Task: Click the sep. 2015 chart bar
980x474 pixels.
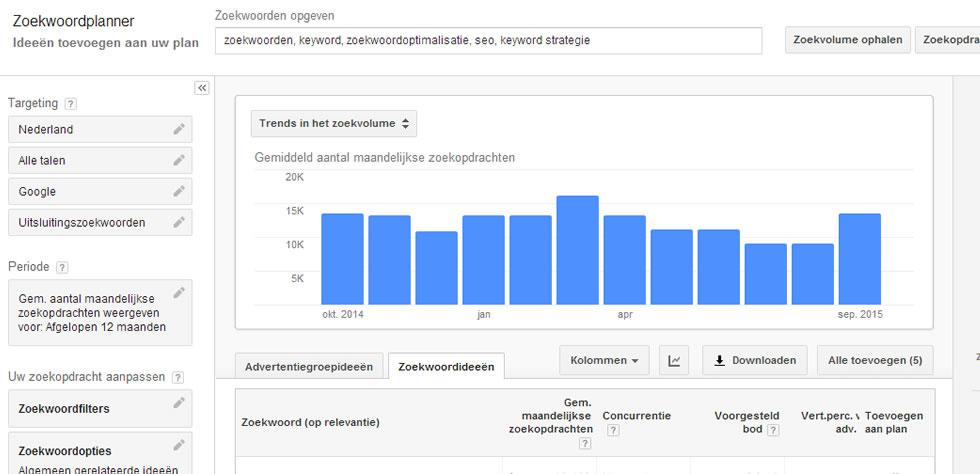Action: (x=860, y=259)
